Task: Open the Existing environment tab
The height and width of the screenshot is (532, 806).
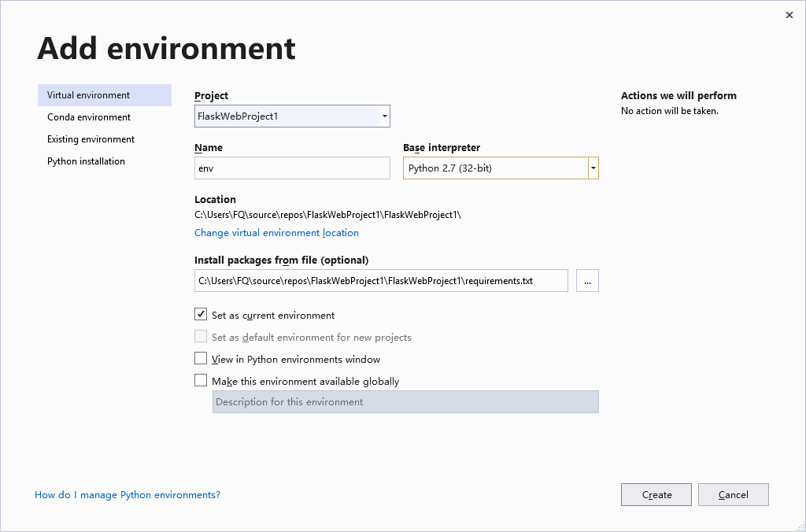Action: coord(105,139)
